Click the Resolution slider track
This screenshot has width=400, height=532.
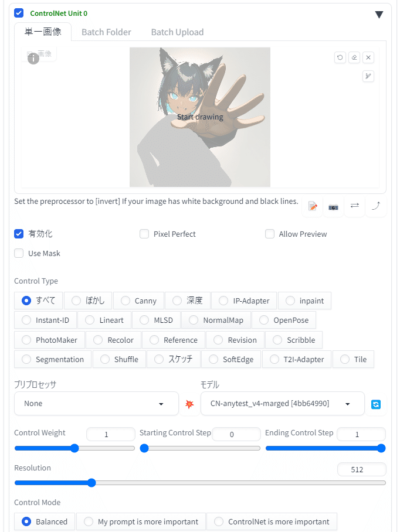pos(200,483)
